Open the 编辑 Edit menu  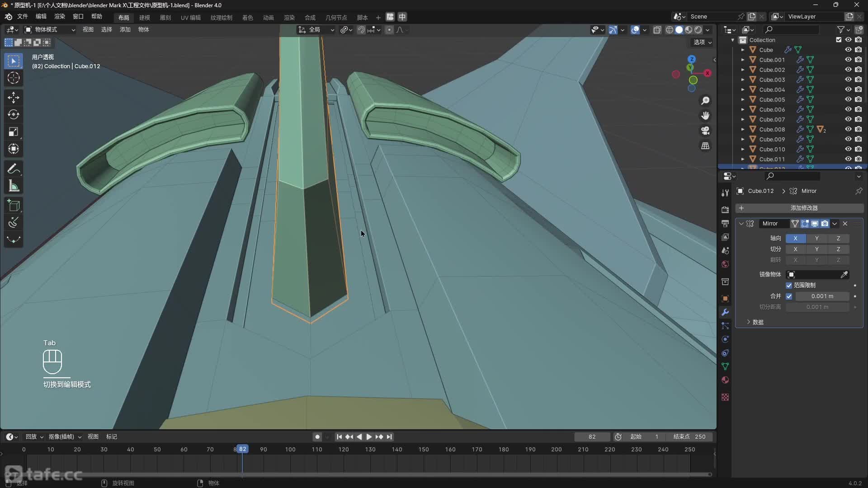pos(41,17)
